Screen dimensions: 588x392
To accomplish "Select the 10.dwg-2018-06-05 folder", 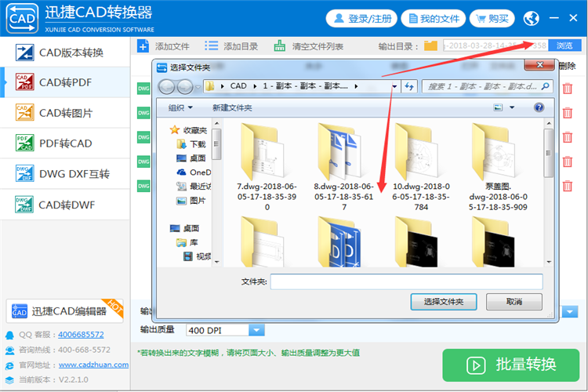I will (x=421, y=167).
